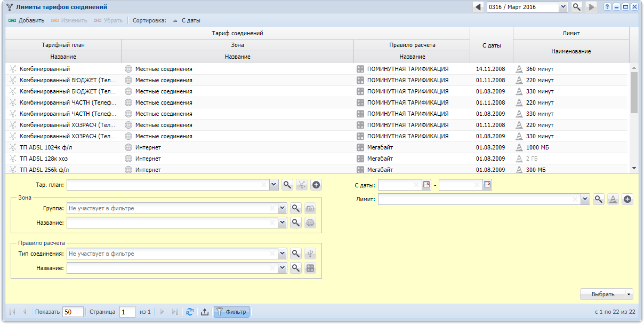
Task: Click the 14.11.2008 date cell
Action: tap(491, 69)
